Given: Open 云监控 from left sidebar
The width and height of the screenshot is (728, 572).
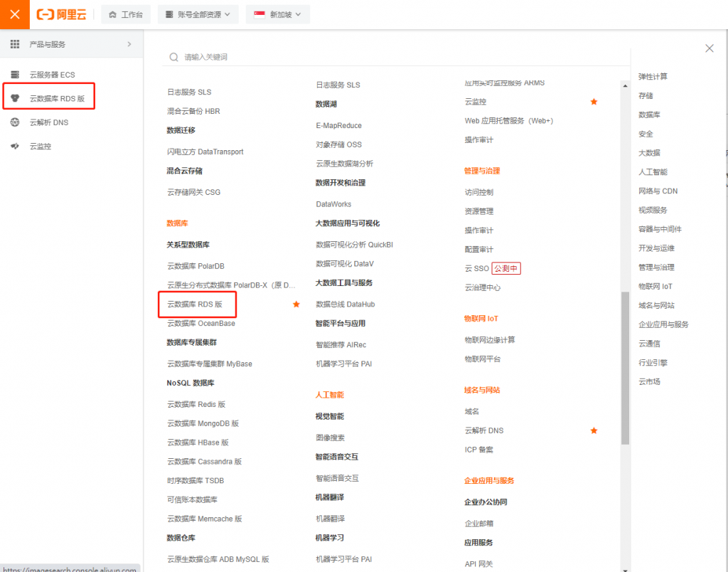Looking at the screenshot, I should (x=41, y=147).
